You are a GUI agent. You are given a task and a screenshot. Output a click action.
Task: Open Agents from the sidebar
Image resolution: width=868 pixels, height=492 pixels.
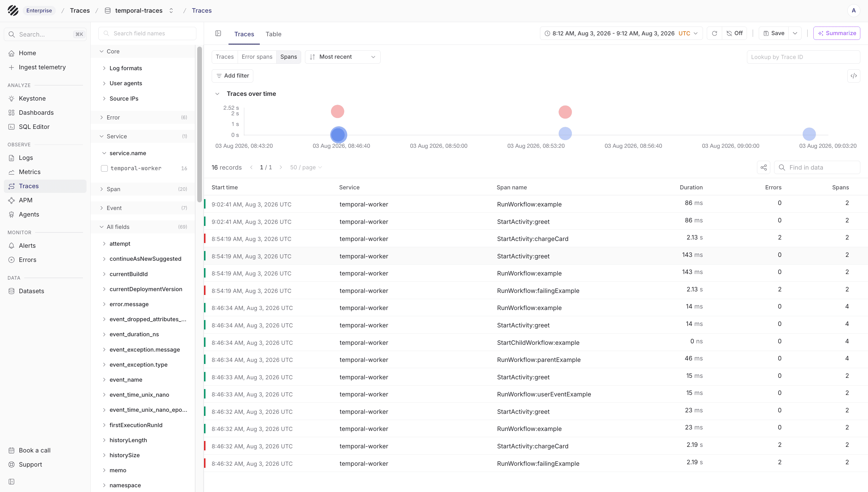(45, 214)
